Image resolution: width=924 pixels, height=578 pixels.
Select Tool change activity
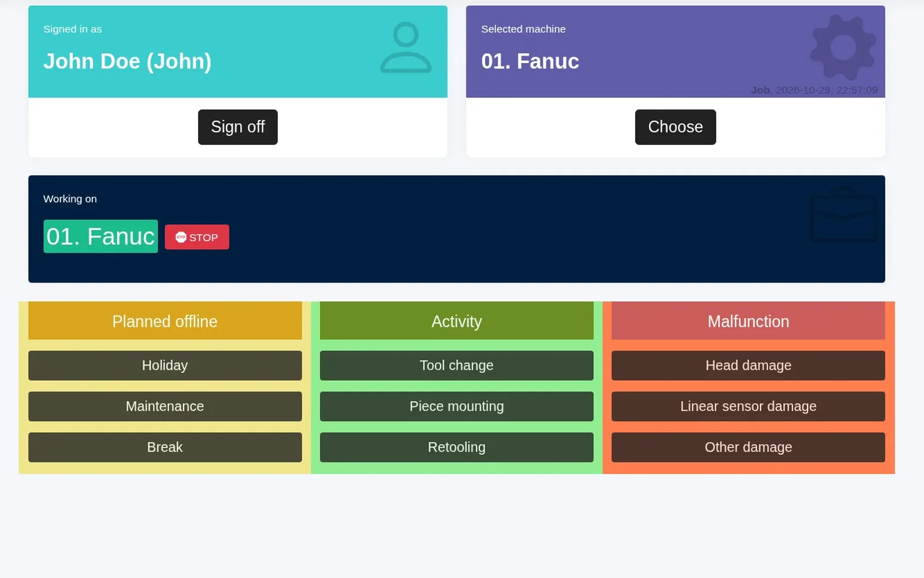456,365
